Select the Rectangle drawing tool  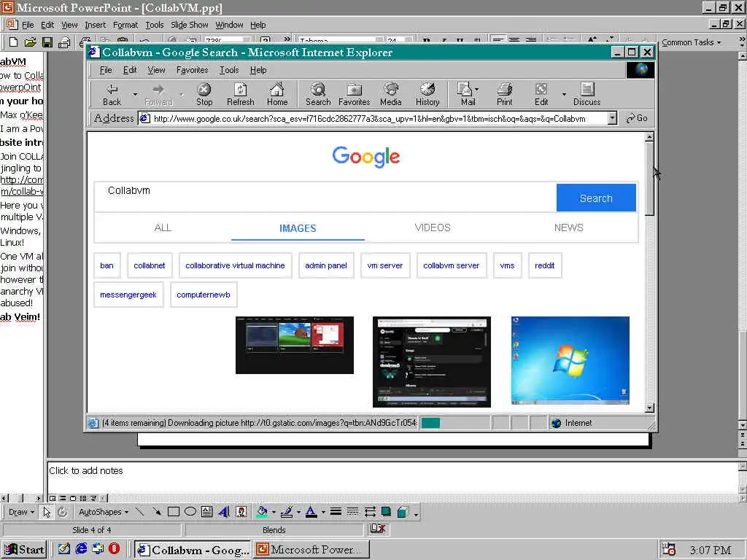coord(174,512)
